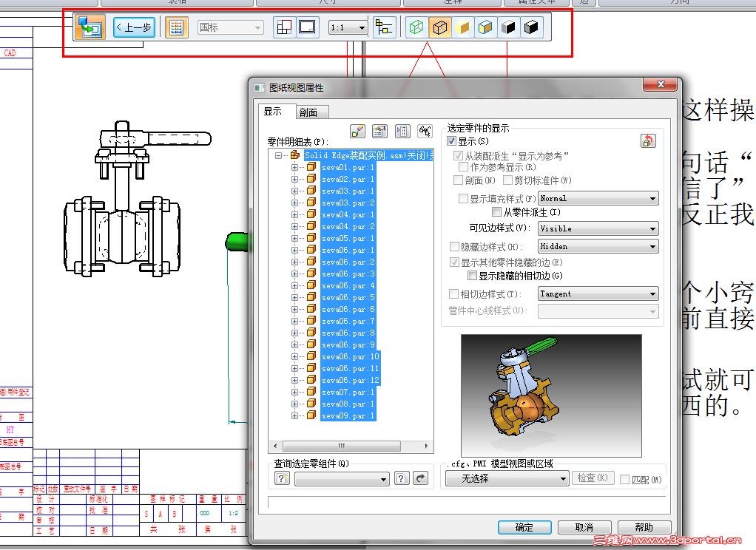Check the 显示隐藏的相切边 checkbox
This screenshot has width=756, height=550.
[472, 276]
